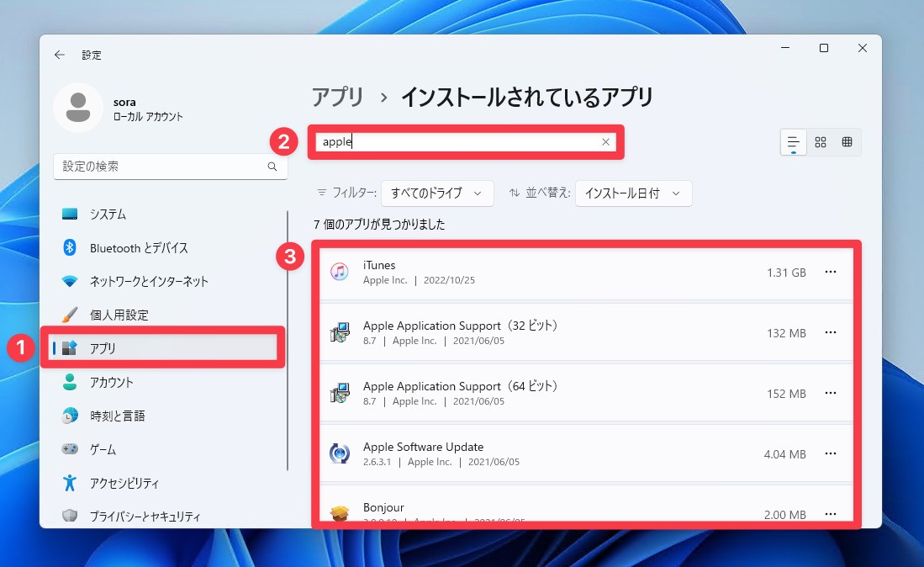Click the 1.31 GB size value
This screenshot has height=567, width=924.
click(786, 273)
